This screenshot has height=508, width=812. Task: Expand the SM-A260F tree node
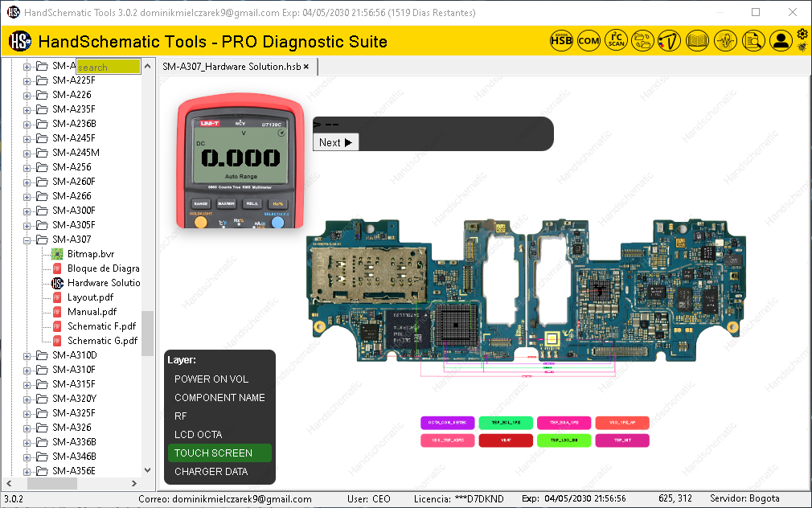27,182
